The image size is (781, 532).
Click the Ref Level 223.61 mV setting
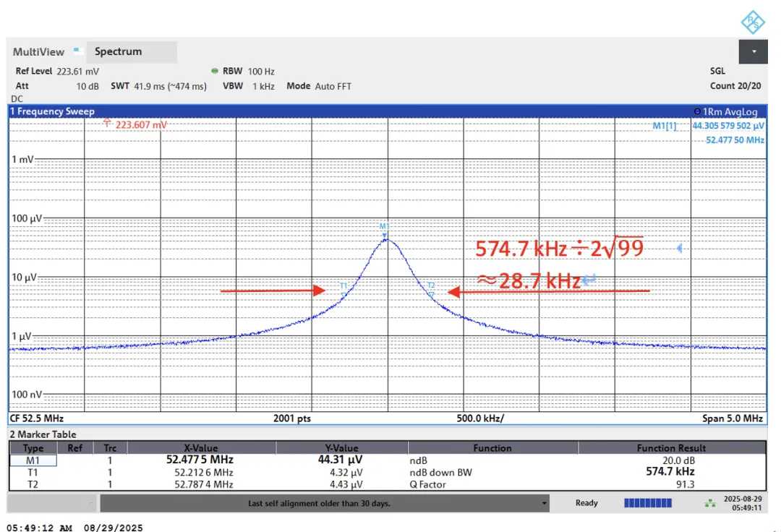(57, 72)
